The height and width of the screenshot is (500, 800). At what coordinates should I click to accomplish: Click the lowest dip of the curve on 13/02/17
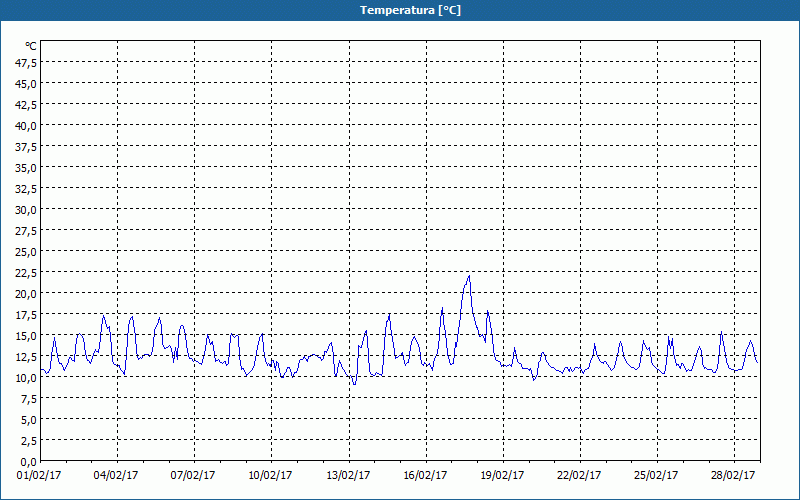354,384
